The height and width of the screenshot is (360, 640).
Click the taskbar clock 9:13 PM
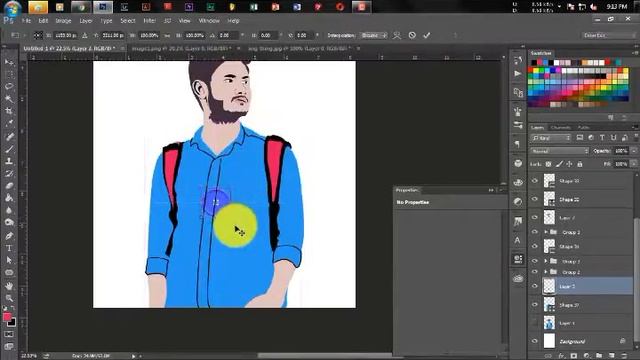[617, 7]
